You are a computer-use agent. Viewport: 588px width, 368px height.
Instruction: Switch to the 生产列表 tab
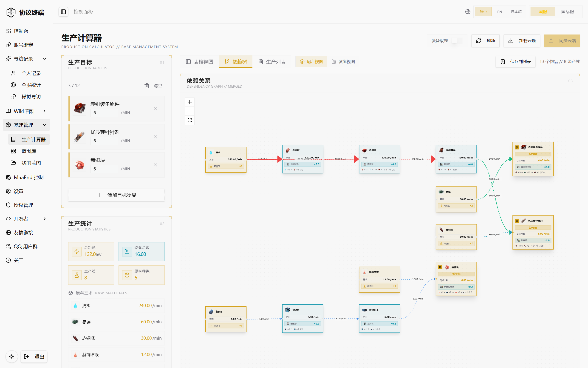coord(272,62)
